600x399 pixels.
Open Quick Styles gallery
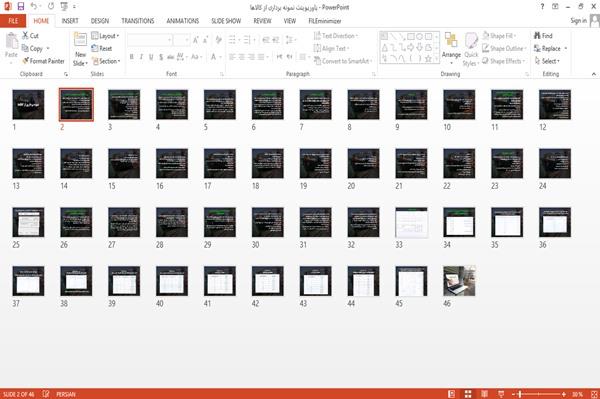471,50
